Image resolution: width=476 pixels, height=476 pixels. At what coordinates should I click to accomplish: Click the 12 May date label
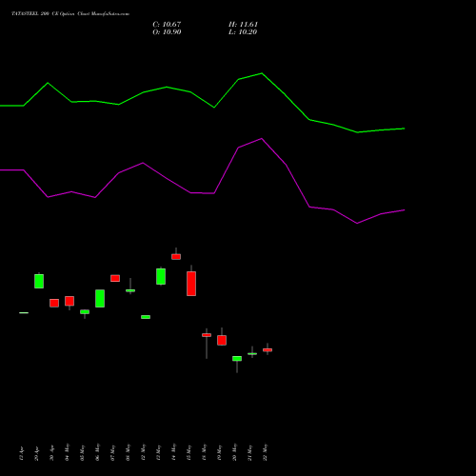tap(144, 452)
